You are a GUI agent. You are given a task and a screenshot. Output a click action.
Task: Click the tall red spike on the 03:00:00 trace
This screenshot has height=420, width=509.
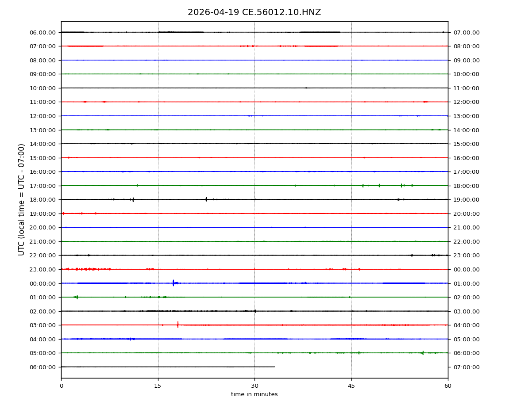(178, 325)
